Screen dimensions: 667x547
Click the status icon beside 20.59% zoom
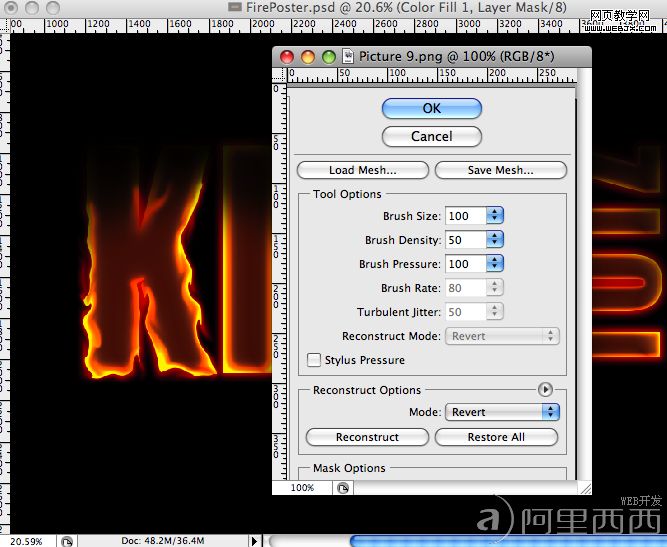pyautogui.click(x=67, y=541)
